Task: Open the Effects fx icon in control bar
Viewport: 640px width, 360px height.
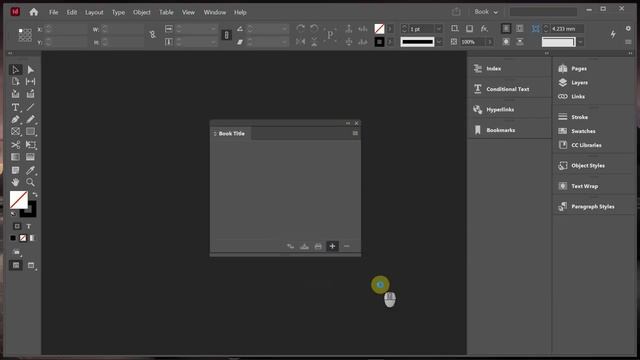Action: click(x=484, y=29)
